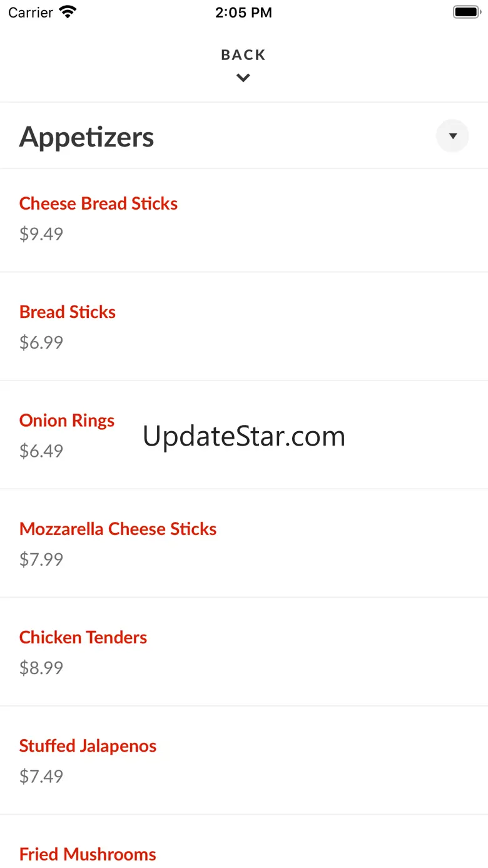The image size is (488, 868).
Task: Tap the $9.49 price
Action: (x=41, y=234)
